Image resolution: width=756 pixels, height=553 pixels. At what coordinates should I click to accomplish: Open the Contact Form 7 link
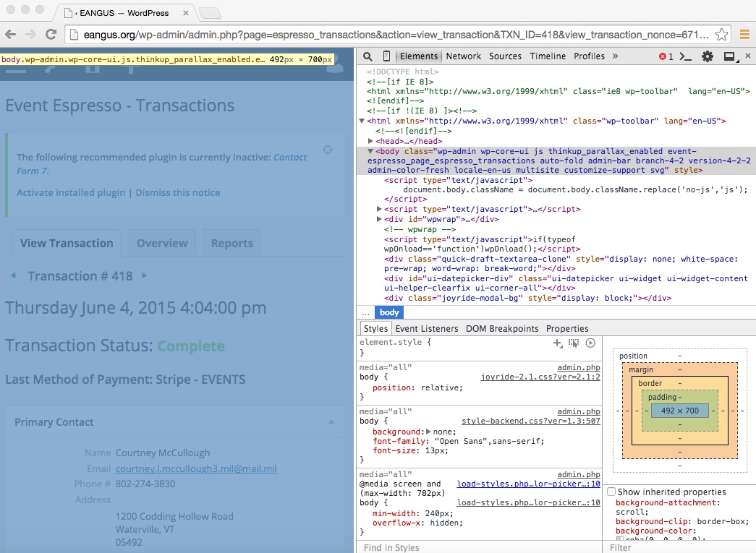click(161, 164)
